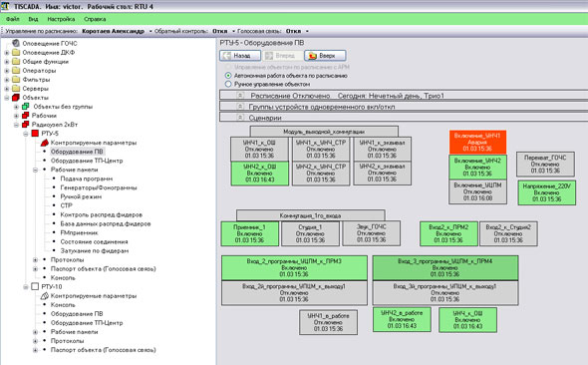Go up with Вверх button
This screenshot has height=365, width=588.
point(325,56)
